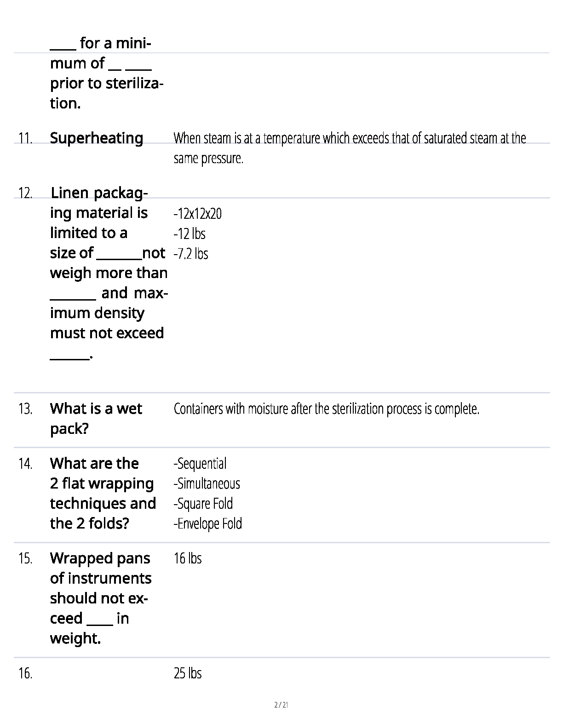The image size is (563, 728).
Task: Click the "-12x12x20" answer line
Action: point(197,214)
